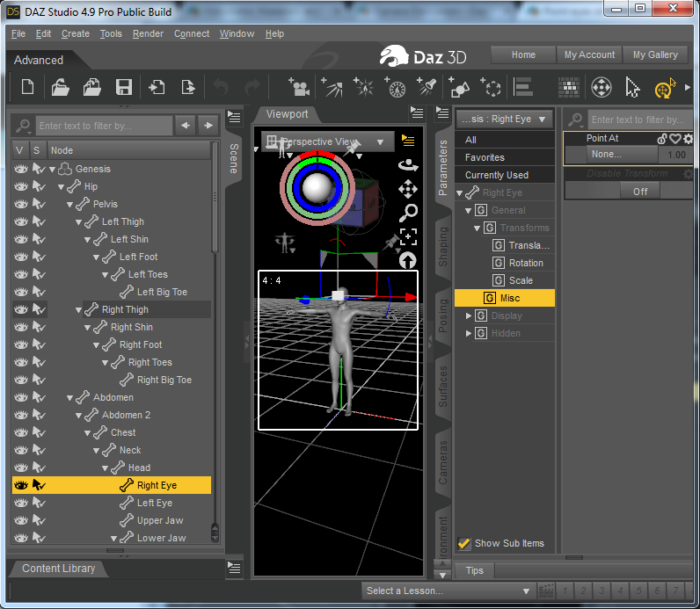Click the Point At 1.00 value slider
Image resolution: width=700 pixels, height=609 pixels.
676,155
